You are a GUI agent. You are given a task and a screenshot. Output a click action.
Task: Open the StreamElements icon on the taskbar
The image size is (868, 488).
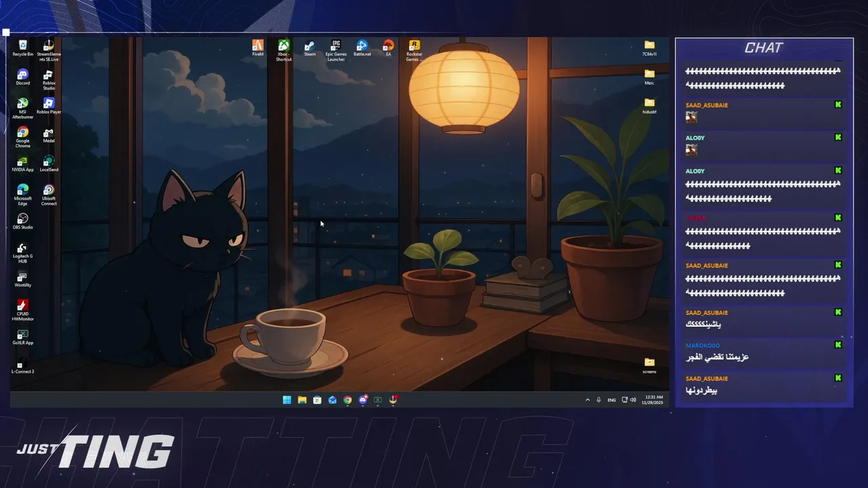click(393, 400)
